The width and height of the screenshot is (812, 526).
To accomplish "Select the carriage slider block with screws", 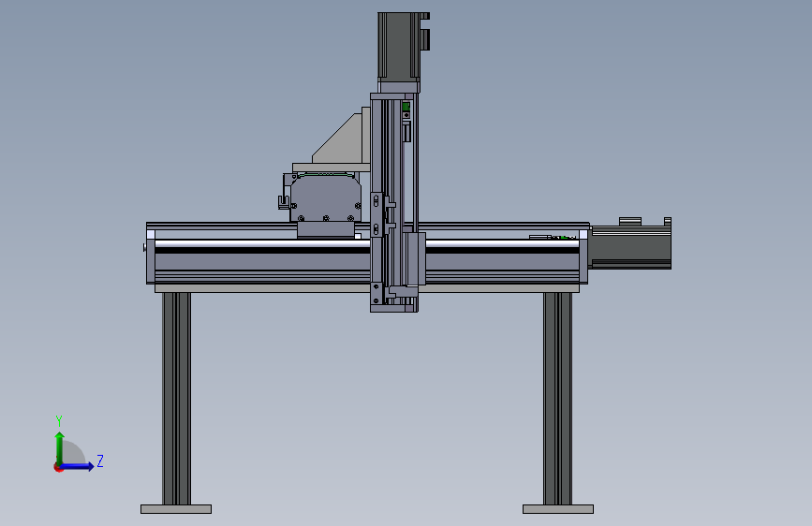I will [x=325, y=198].
